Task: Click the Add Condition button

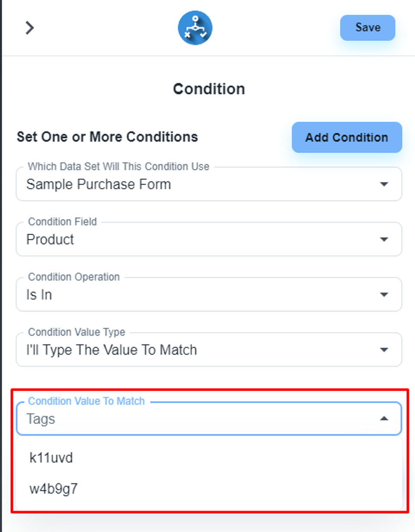Action: [347, 137]
